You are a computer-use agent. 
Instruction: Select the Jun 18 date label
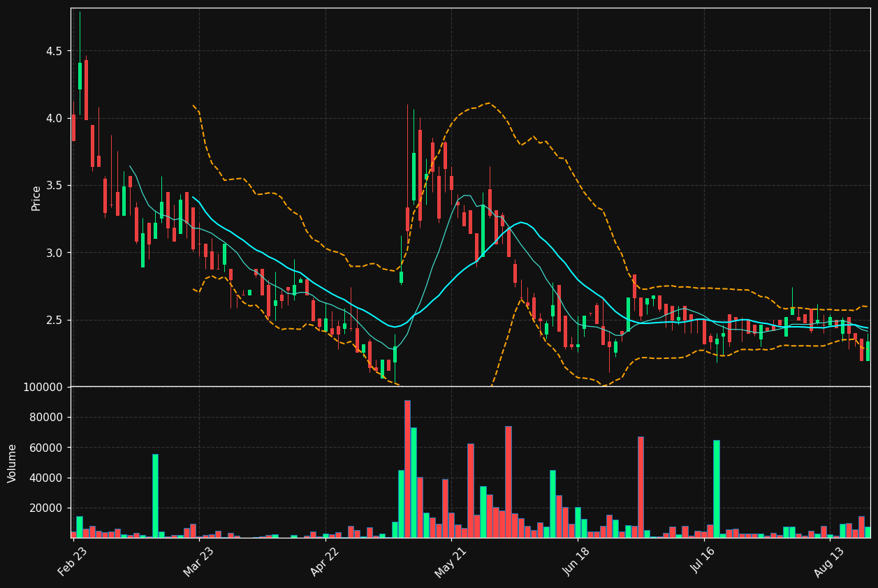tap(577, 561)
